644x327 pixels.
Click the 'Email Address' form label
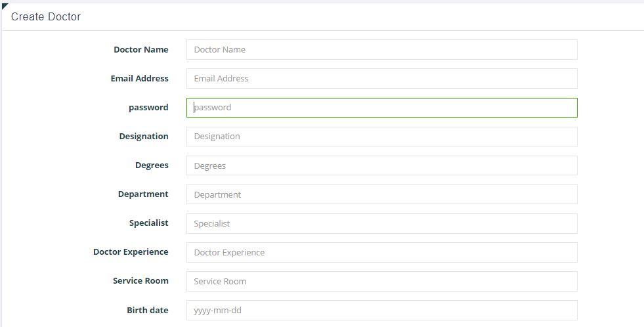click(139, 78)
